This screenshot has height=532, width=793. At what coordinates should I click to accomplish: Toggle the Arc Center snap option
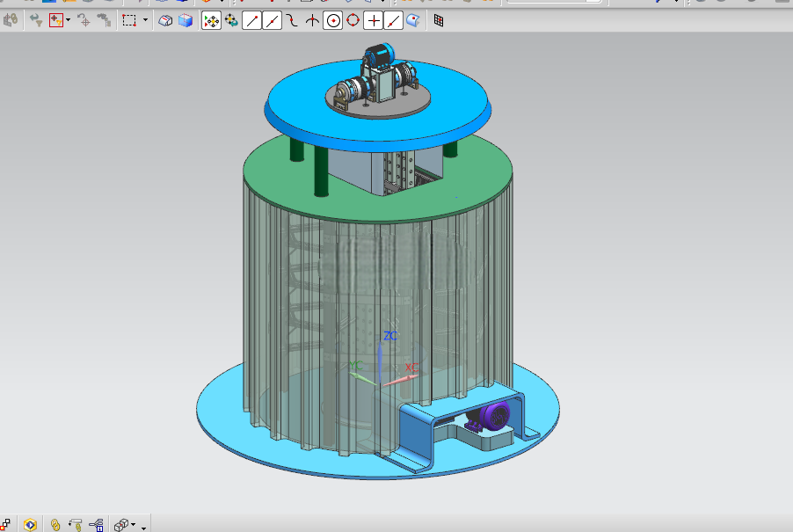(x=333, y=21)
